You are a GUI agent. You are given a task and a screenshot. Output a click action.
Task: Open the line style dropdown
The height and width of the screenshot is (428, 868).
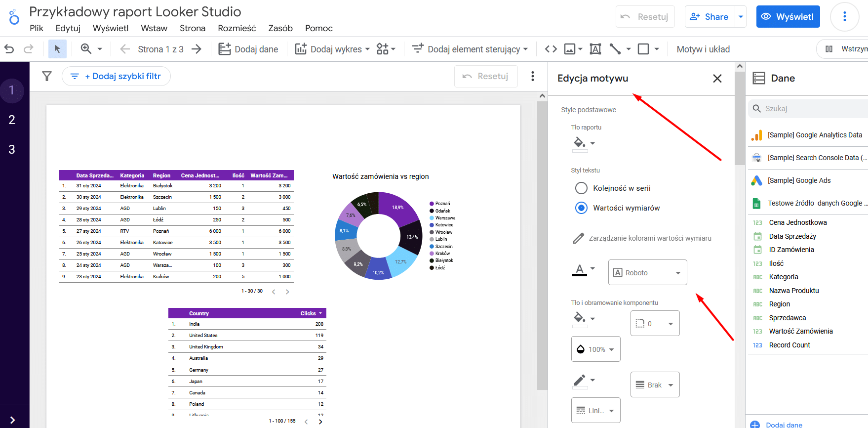596,410
